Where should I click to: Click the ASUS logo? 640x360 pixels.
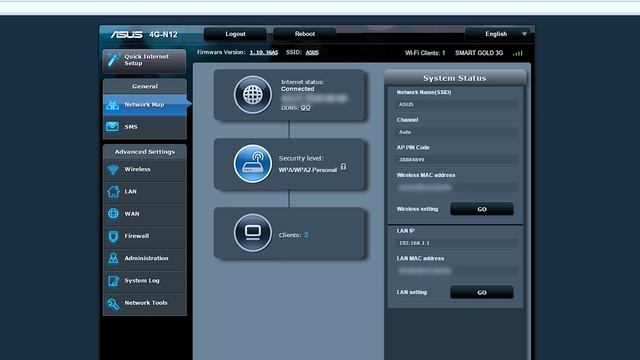pos(127,34)
